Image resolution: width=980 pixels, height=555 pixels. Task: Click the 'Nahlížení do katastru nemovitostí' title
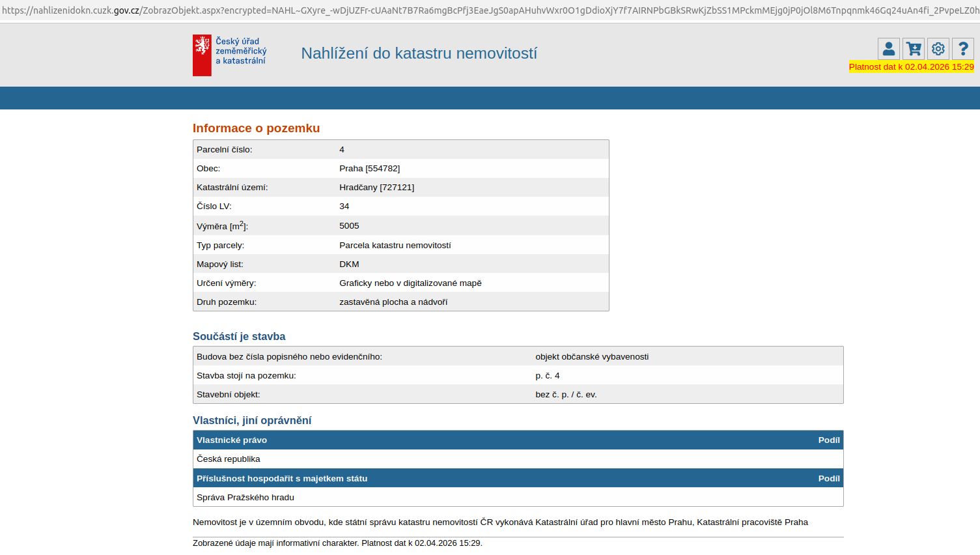click(x=419, y=53)
